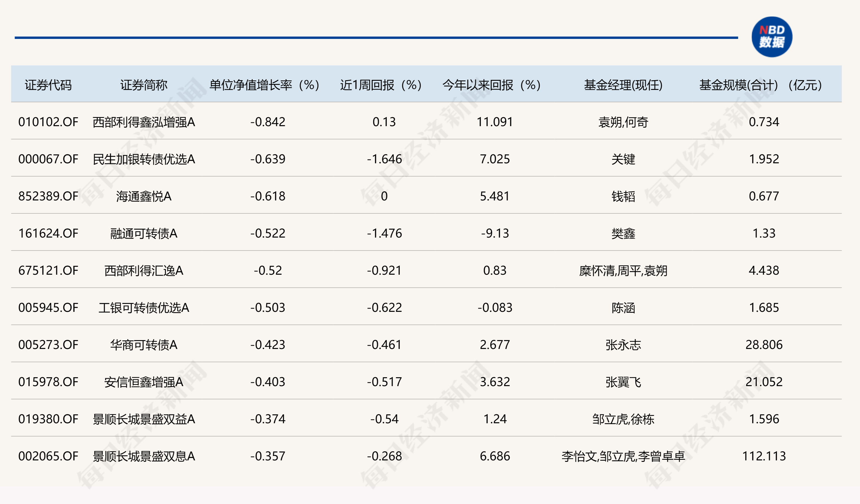Select growth rate value -0.639
The width and height of the screenshot is (860, 504).
click(x=268, y=159)
